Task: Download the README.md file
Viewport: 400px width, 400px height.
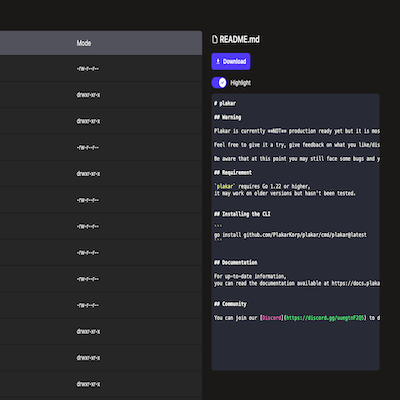Action: point(231,61)
